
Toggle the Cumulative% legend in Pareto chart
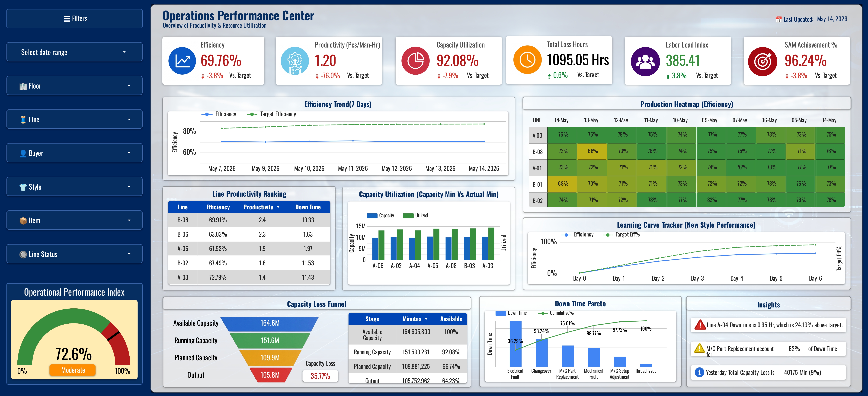pos(556,313)
